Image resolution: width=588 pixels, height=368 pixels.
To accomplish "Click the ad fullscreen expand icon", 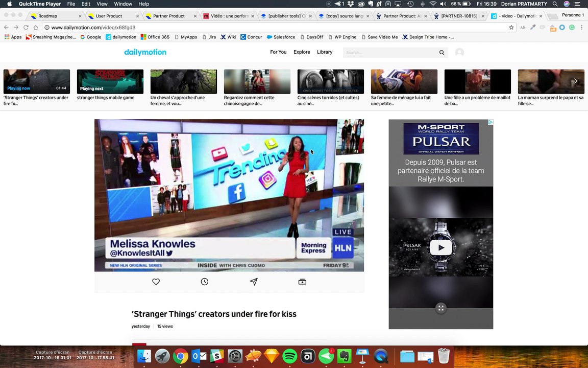I will click(441, 308).
